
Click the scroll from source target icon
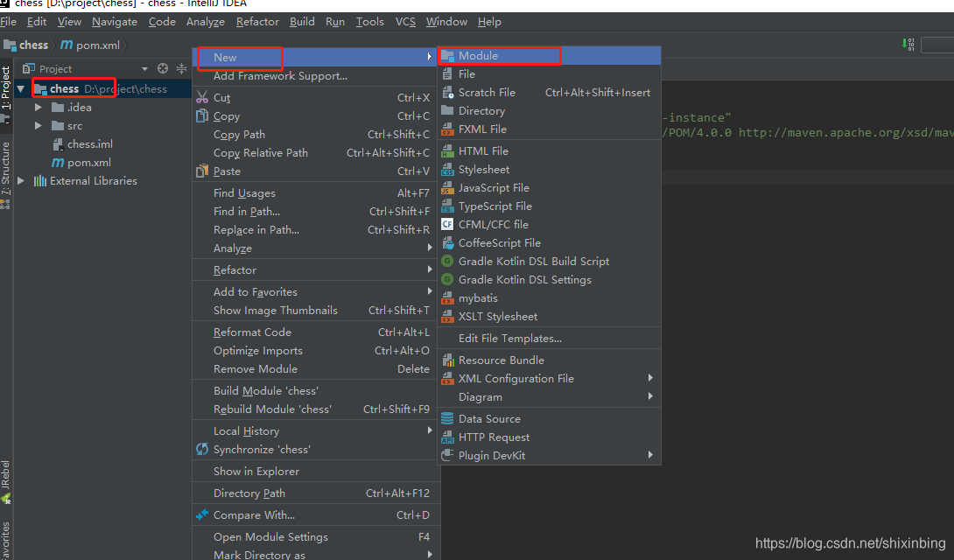[x=163, y=69]
